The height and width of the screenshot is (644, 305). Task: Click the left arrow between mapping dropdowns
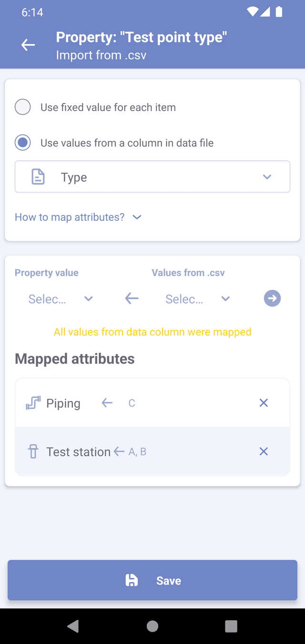point(132,299)
